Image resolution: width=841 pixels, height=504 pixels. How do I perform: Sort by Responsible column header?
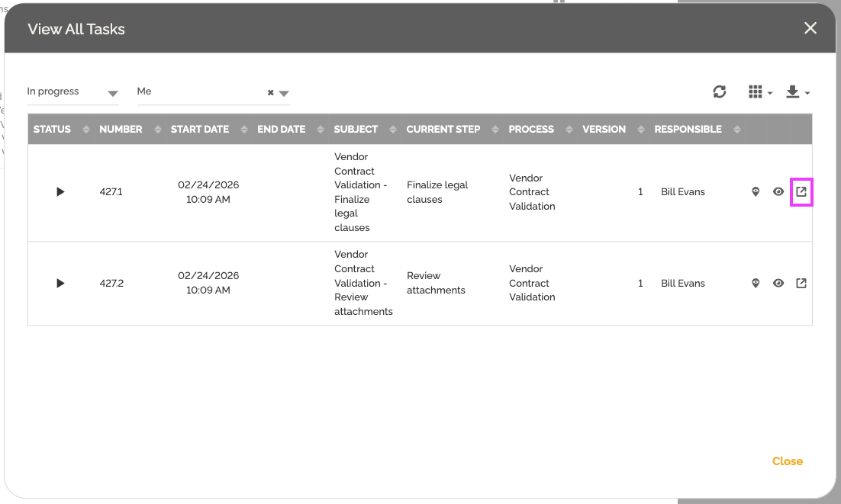pos(688,130)
